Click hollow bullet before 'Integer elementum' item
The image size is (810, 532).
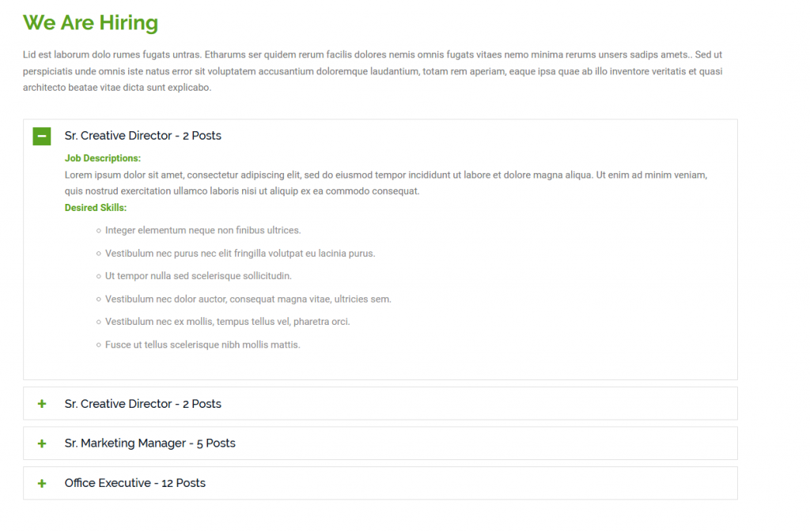[98, 231]
